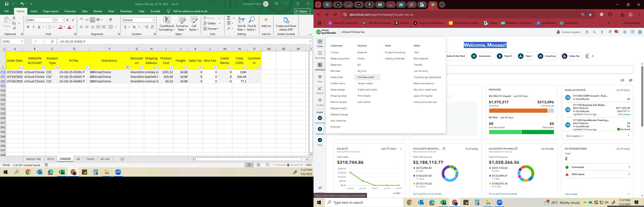Screen dimensions: 644x207
Task: Click the Customers shortcut pill in QuickBooks
Action: (x=482, y=56)
